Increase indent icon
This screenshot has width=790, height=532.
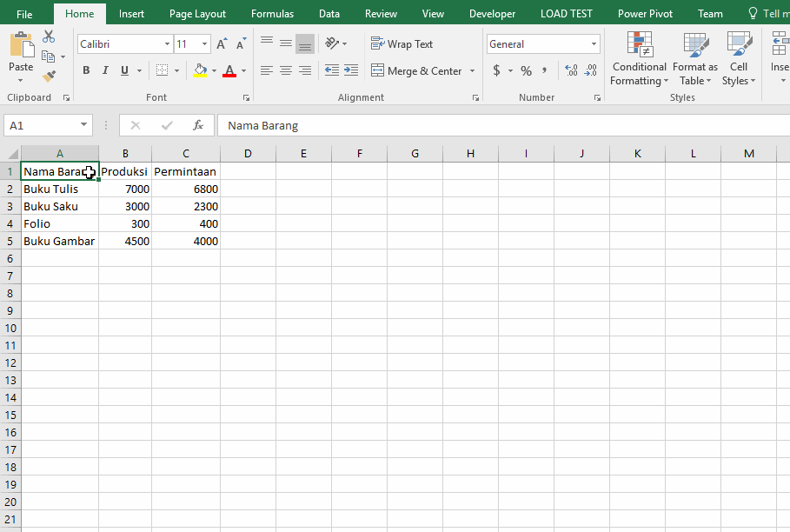pyautogui.click(x=351, y=70)
